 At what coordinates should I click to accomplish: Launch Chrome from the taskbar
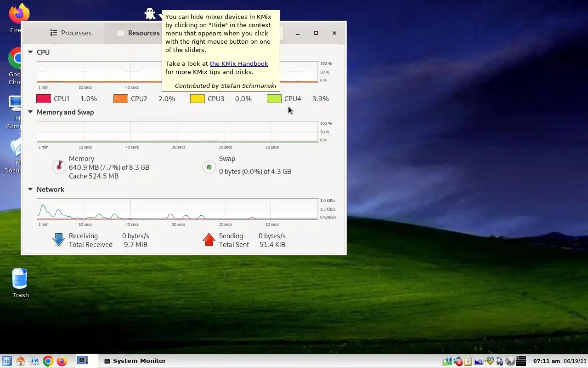tap(48, 361)
